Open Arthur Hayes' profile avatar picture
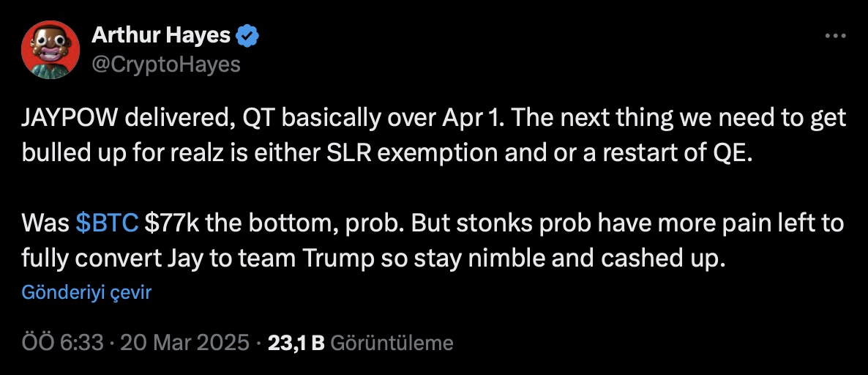The image size is (868, 375). coord(49,49)
